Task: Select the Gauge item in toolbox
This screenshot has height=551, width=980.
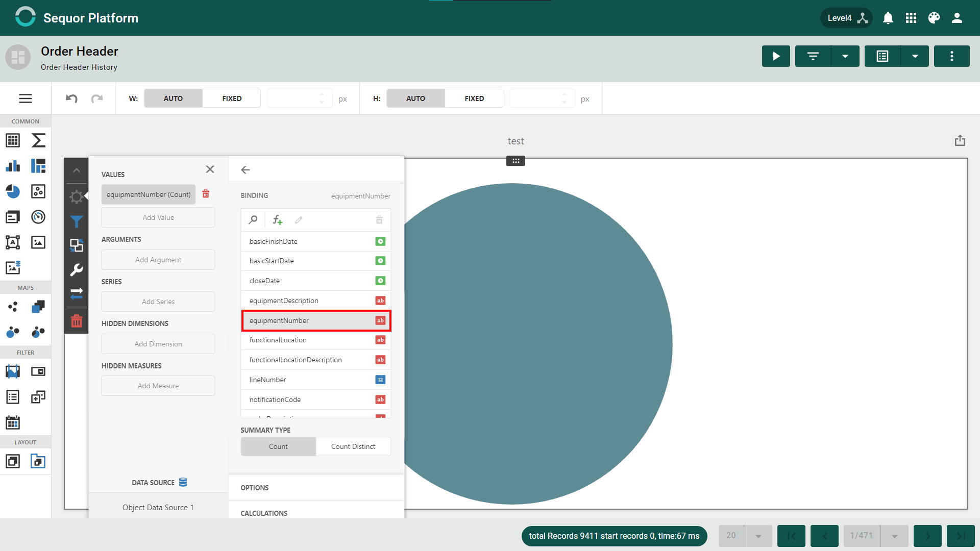Action: click(38, 217)
